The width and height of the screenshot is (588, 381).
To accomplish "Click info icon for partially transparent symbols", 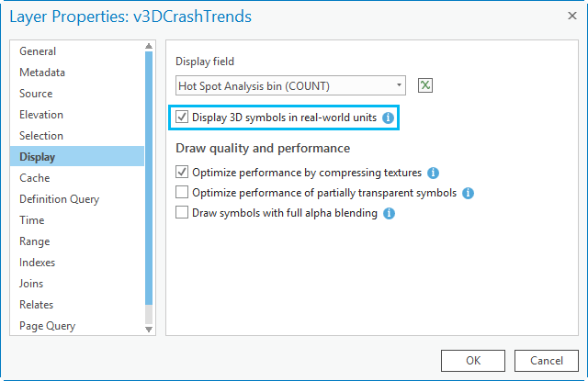I will coord(468,193).
